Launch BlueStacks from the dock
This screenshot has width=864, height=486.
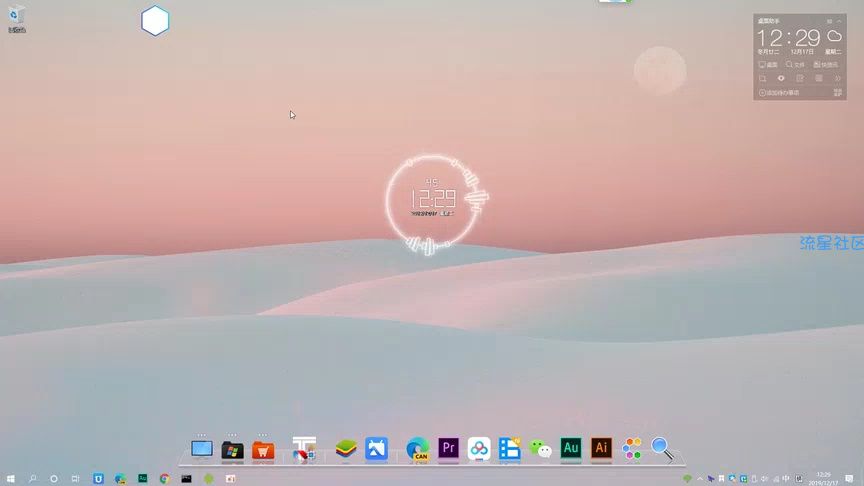pos(346,449)
